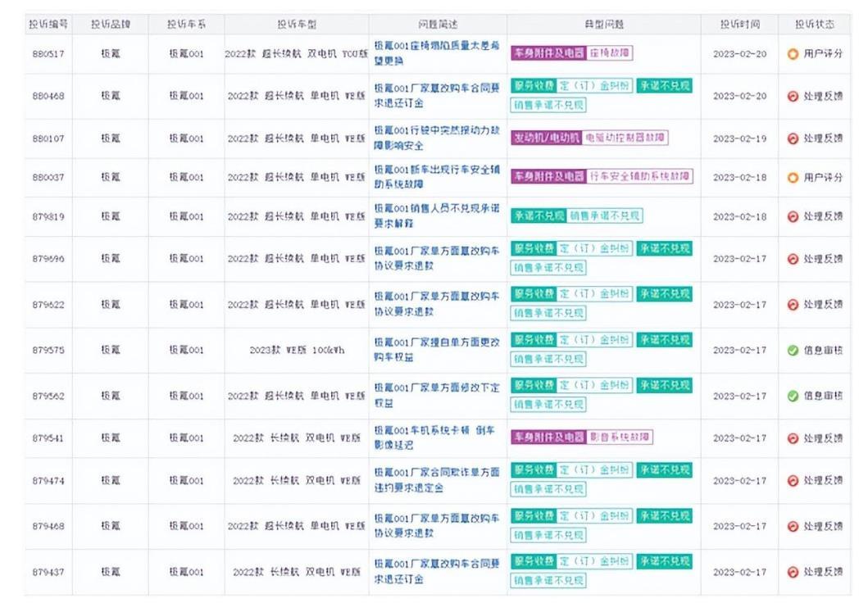The height and width of the screenshot is (603, 868).
Task: Select the 电驱动控制器故障 problem tag
Action: click(625, 137)
